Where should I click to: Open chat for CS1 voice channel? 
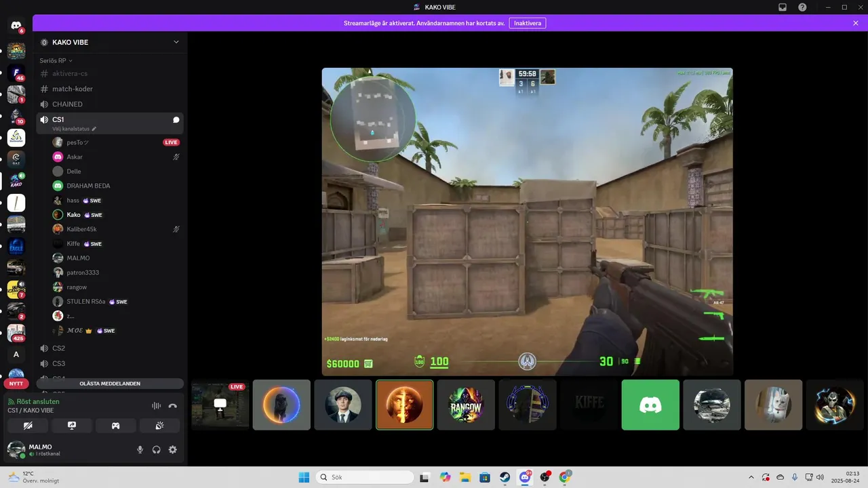click(x=176, y=120)
